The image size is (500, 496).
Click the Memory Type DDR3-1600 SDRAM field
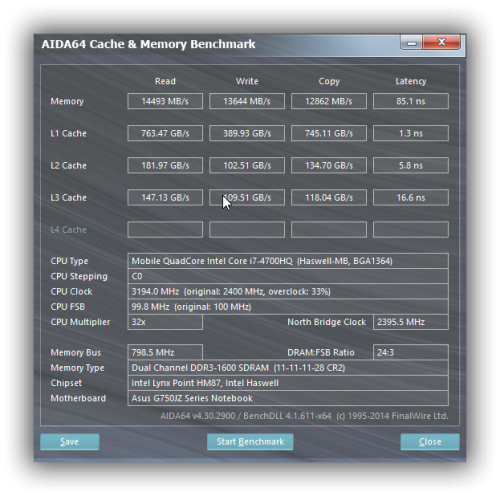coord(288,368)
